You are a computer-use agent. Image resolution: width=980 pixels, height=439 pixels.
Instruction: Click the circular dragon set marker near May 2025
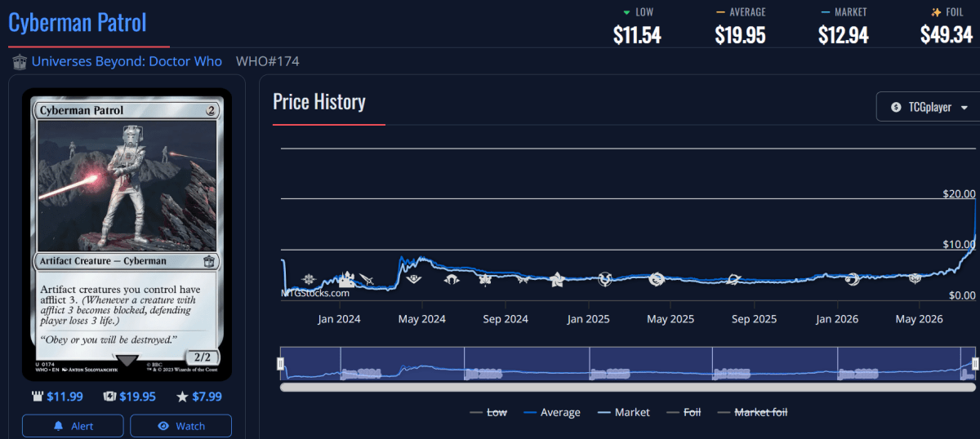pyautogui.click(x=657, y=279)
